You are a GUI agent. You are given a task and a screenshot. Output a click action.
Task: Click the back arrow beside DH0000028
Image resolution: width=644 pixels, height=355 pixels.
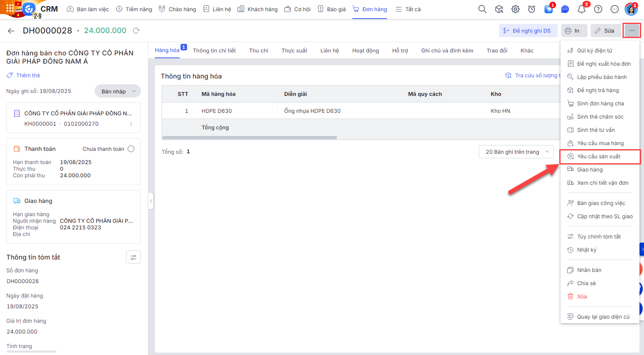click(11, 31)
